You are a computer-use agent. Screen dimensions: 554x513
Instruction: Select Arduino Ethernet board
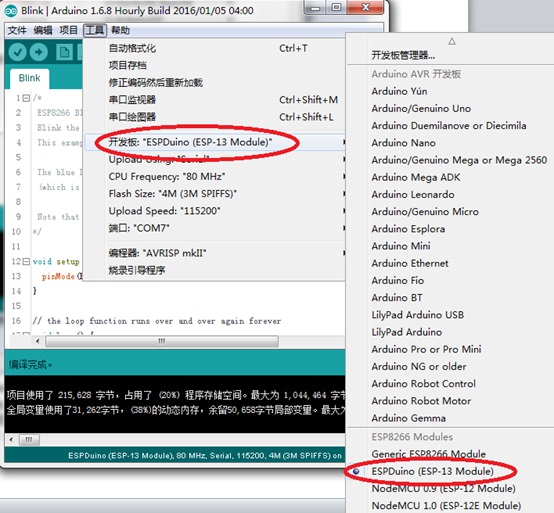449,263
